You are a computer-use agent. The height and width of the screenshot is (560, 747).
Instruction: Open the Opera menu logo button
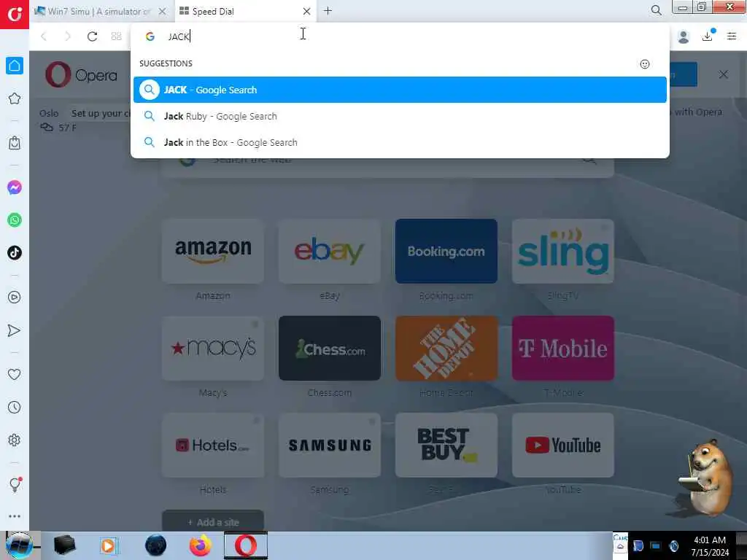pos(15,14)
